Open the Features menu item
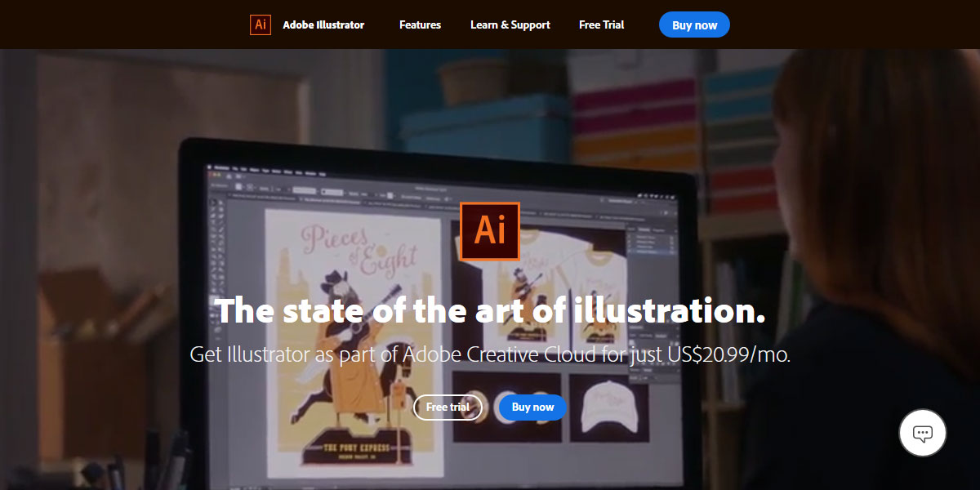 420,24
